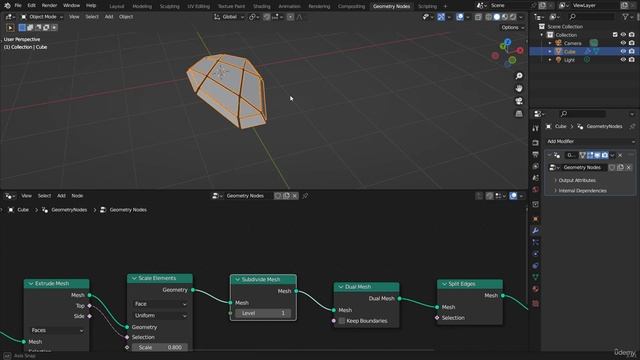640x360 pixels.
Task: Open the node editor Add menu
Action: point(61,196)
